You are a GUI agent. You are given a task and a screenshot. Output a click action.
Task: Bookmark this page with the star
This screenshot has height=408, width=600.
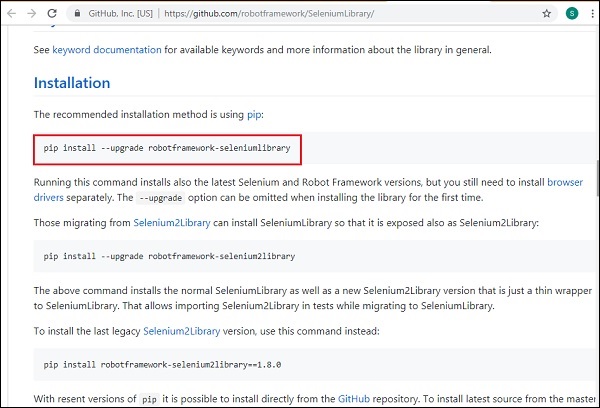[x=547, y=14]
